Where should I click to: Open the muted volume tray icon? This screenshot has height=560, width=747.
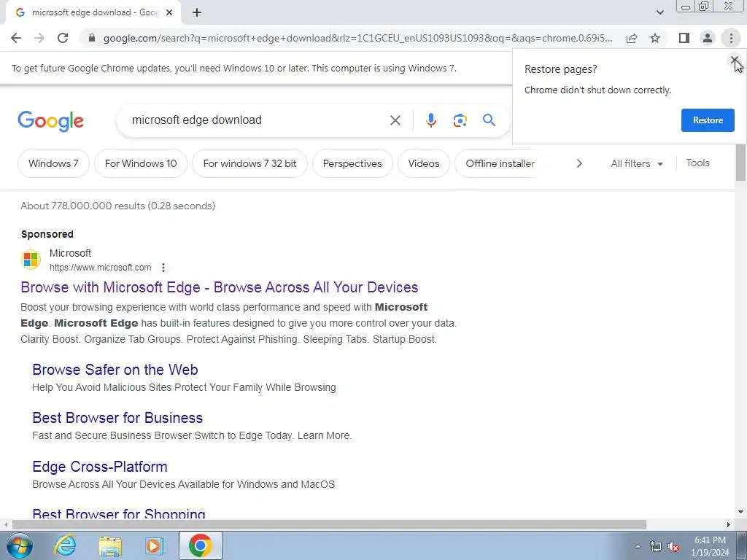click(673, 546)
